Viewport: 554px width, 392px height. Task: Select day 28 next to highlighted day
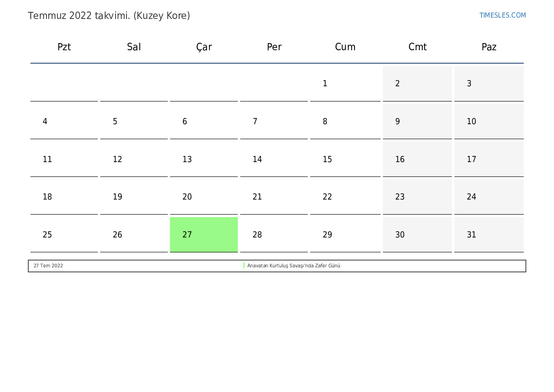pos(274,234)
